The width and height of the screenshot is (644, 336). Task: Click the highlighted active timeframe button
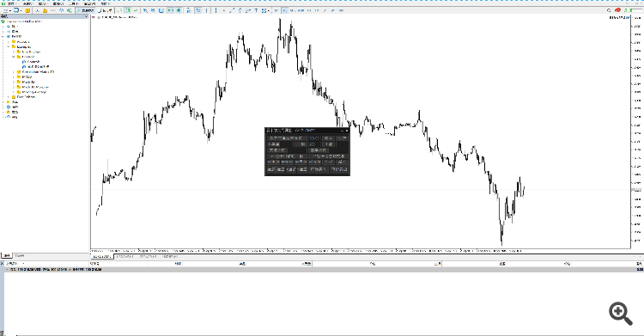284,10
